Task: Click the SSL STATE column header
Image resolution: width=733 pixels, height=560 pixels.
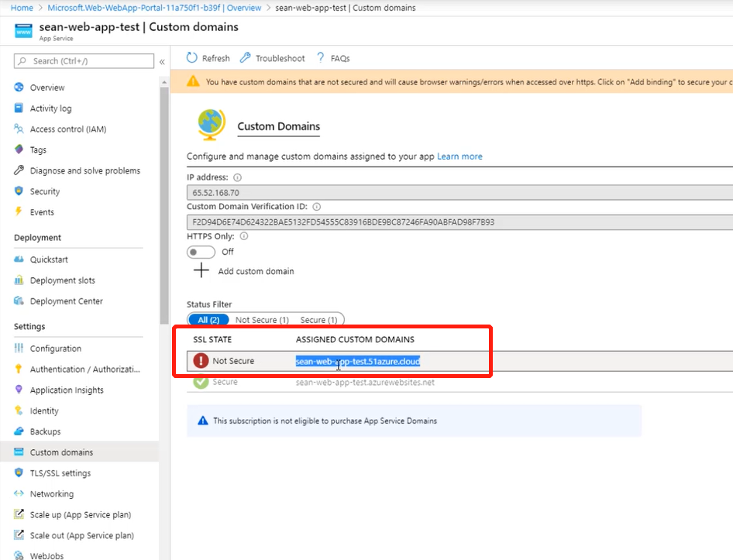Action: [212, 339]
